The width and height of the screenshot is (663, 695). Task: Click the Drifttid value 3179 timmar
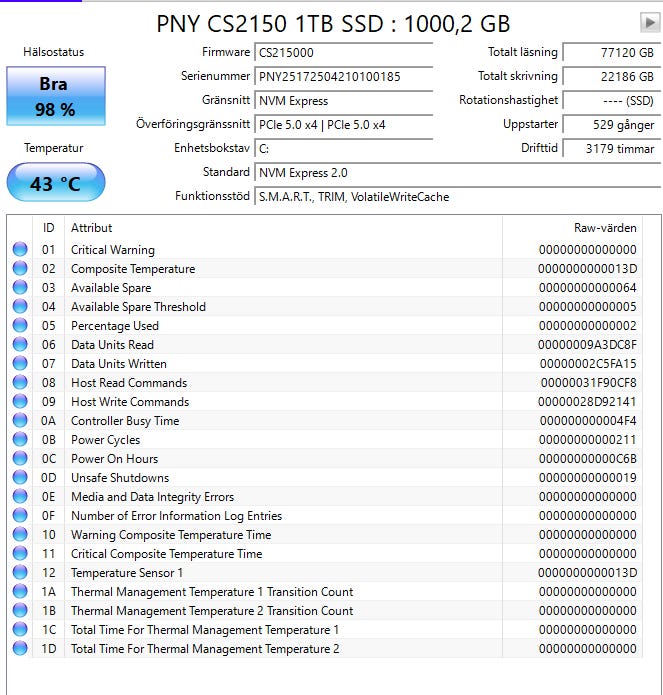coord(612,148)
